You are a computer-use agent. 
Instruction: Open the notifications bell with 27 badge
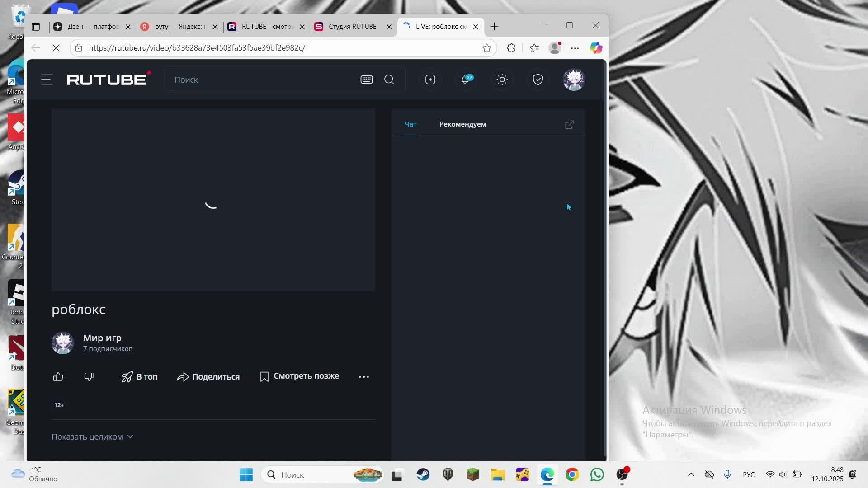[466, 80]
